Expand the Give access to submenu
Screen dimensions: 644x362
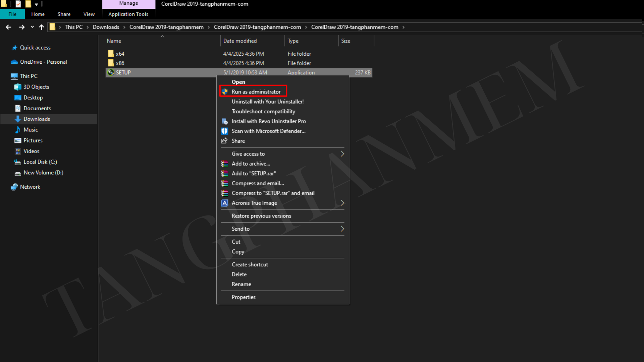pos(342,154)
